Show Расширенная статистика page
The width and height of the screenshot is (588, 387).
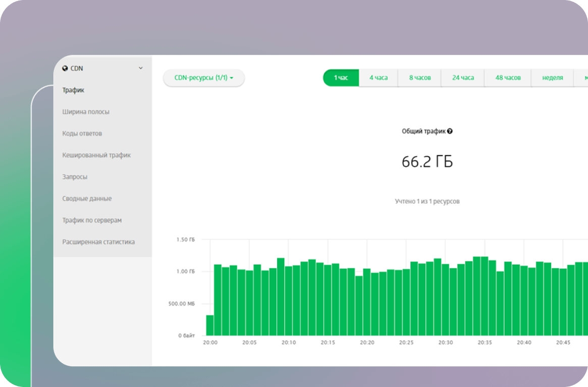98,243
